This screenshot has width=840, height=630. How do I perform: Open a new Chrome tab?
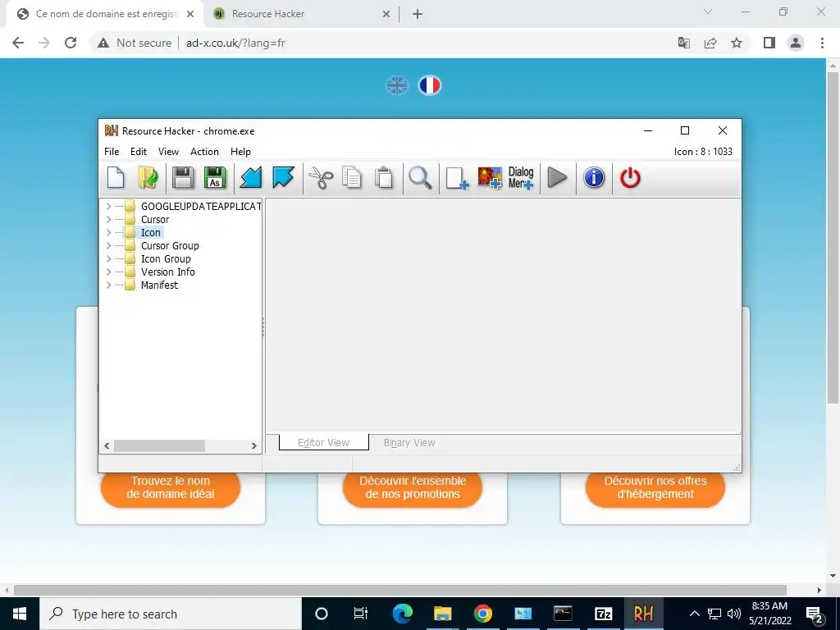click(x=418, y=15)
